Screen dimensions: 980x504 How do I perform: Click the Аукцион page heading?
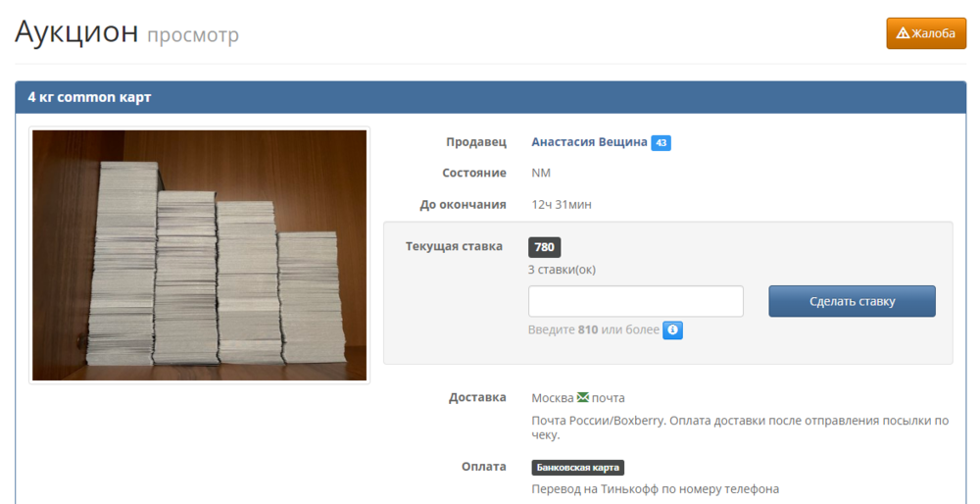click(x=76, y=31)
